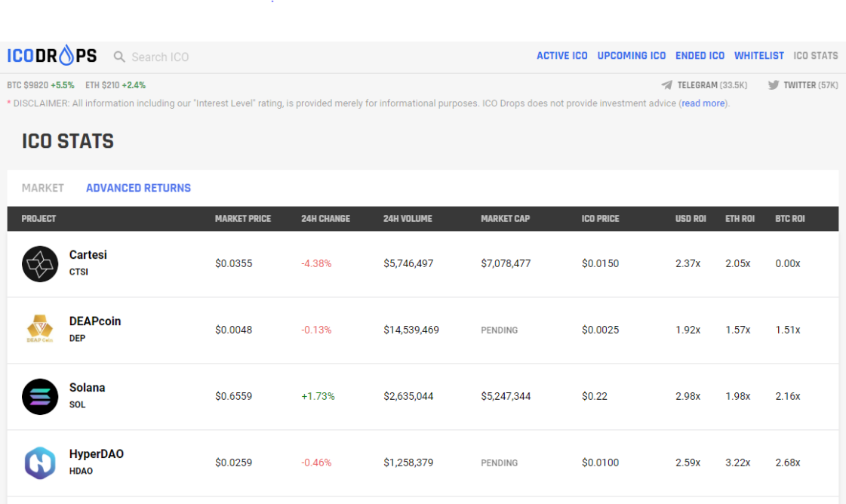Navigate to UPCOMING ICO
The width and height of the screenshot is (846, 504).
[x=632, y=55]
